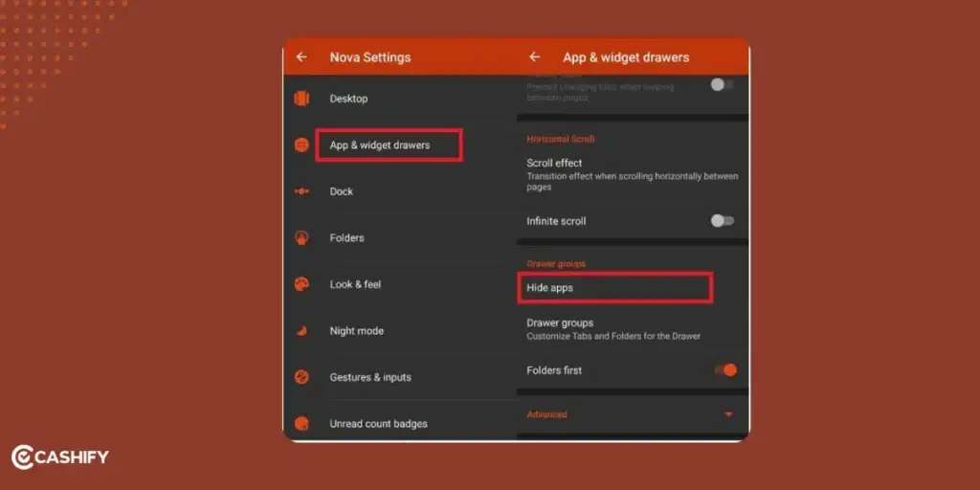Tap the back arrow in Nova Settings
980x490 pixels.
tap(301, 56)
